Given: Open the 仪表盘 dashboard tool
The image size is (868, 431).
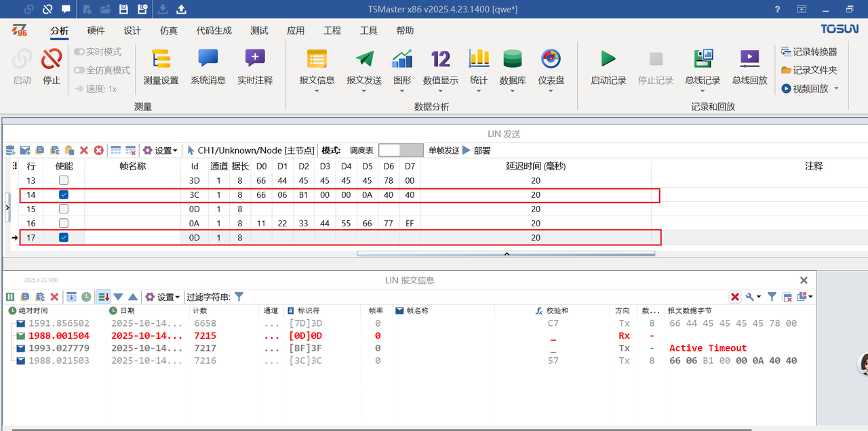Looking at the screenshot, I should click(550, 68).
